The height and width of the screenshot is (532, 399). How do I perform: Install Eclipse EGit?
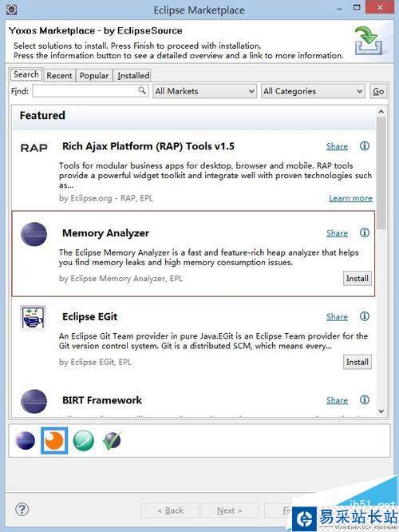click(358, 362)
